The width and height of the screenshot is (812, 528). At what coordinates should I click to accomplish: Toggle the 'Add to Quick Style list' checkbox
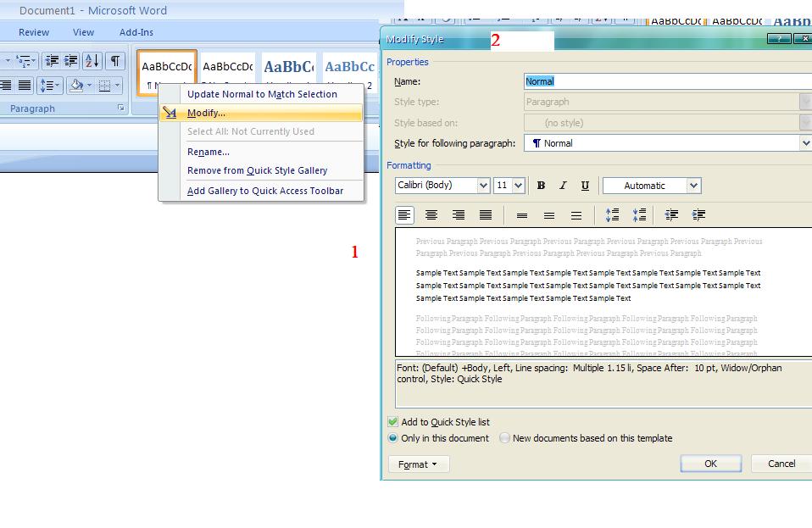coord(392,422)
